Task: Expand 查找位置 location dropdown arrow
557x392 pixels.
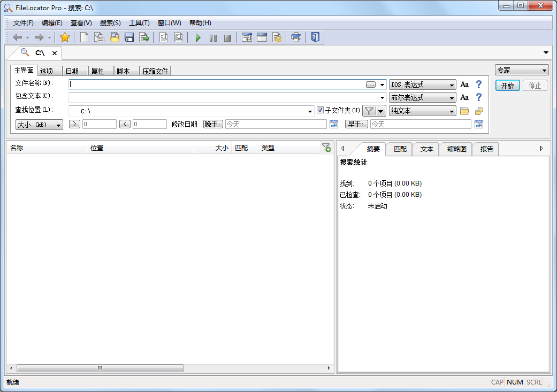Action: [310, 111]
